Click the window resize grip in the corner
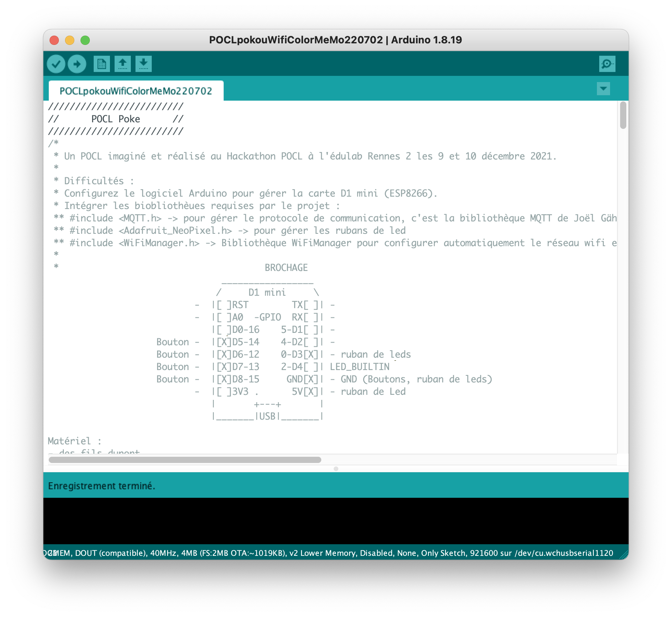Screen dimensions: 672x617 [623, 555]
